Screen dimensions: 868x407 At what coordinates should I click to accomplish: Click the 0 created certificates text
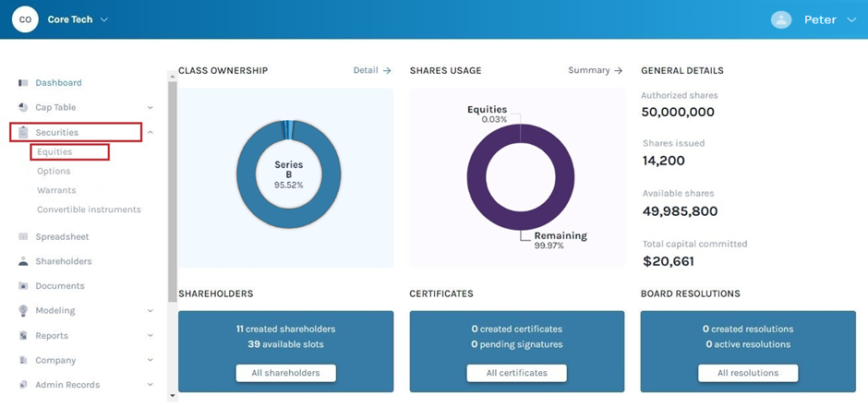[516, 329]
